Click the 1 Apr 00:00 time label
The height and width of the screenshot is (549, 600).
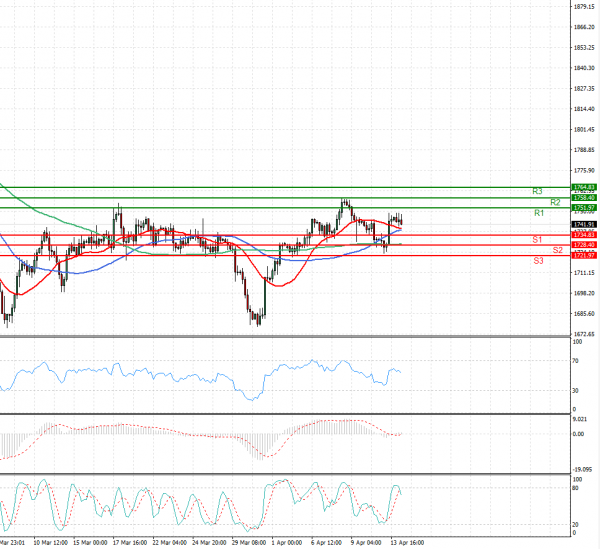point(287,542)
